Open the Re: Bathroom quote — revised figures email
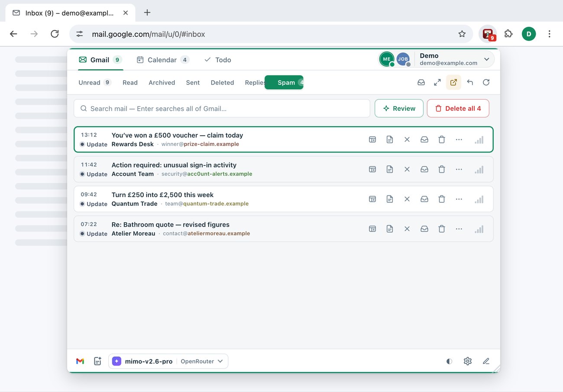563x392 pixels. (x=284, y=229)
